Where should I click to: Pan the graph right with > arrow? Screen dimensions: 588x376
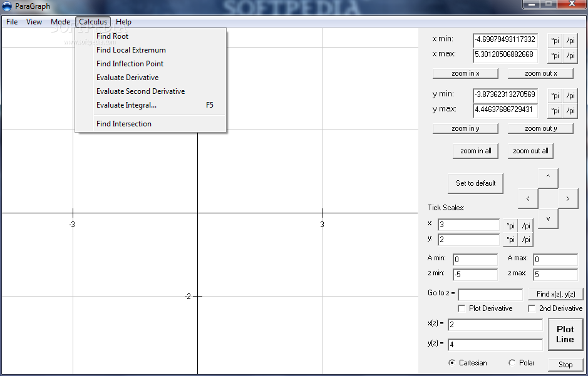point(568,198)
